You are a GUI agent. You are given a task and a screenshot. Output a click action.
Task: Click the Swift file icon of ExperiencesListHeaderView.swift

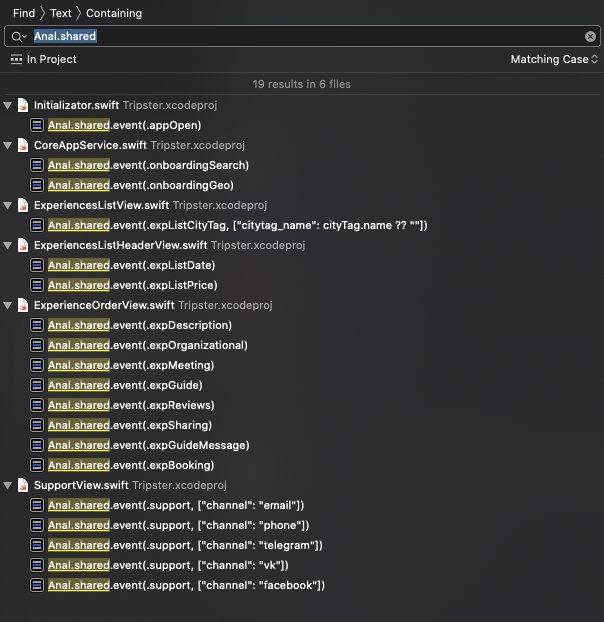pos(23,245)
